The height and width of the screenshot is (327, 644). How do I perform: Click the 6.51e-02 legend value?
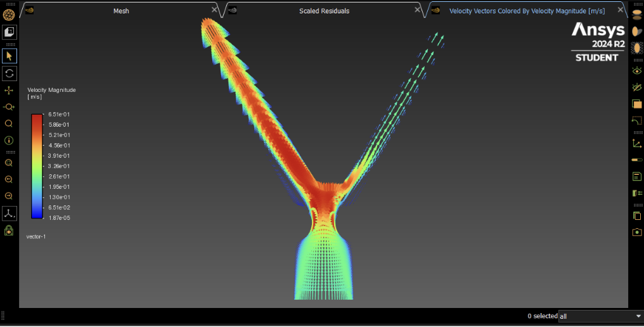pyautogui.click(x=59, y=208)
